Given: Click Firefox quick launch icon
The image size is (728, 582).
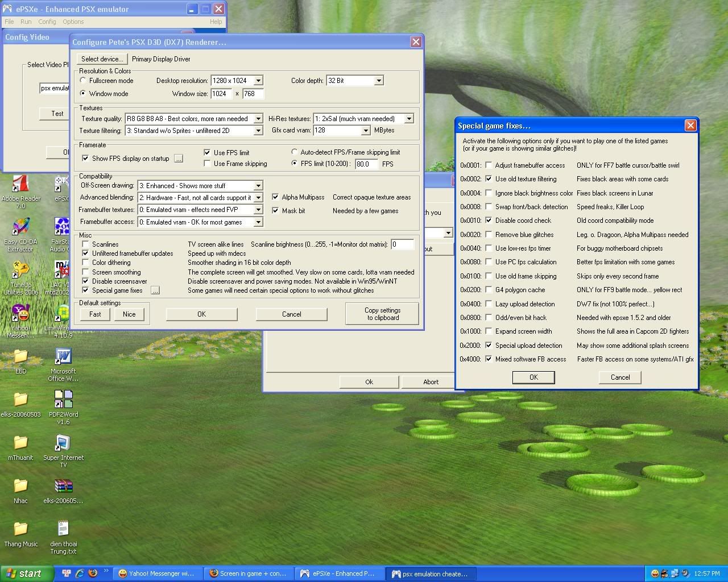Looking at the screenshot, I should 93,573.
